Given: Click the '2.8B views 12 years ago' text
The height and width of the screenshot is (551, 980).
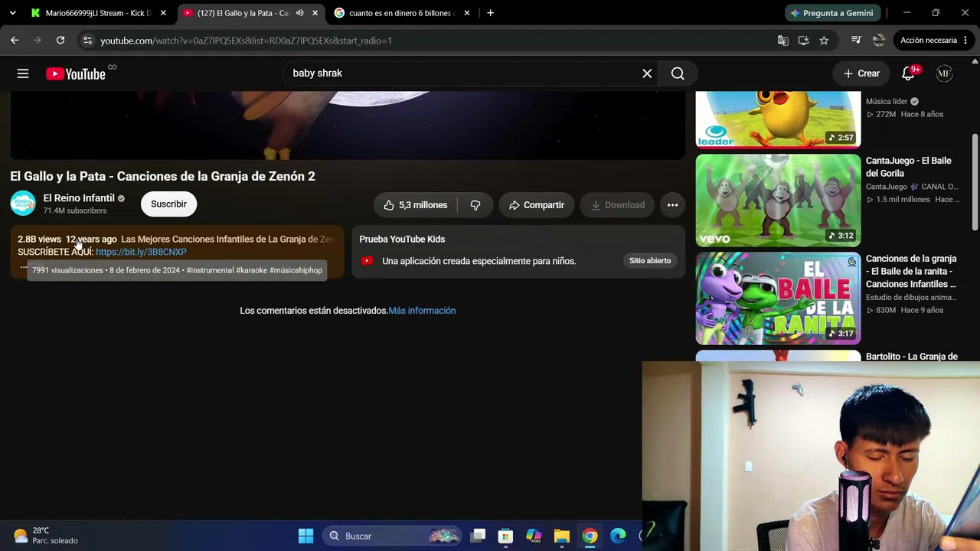Looking at the screenshot, I should (67, 240).
